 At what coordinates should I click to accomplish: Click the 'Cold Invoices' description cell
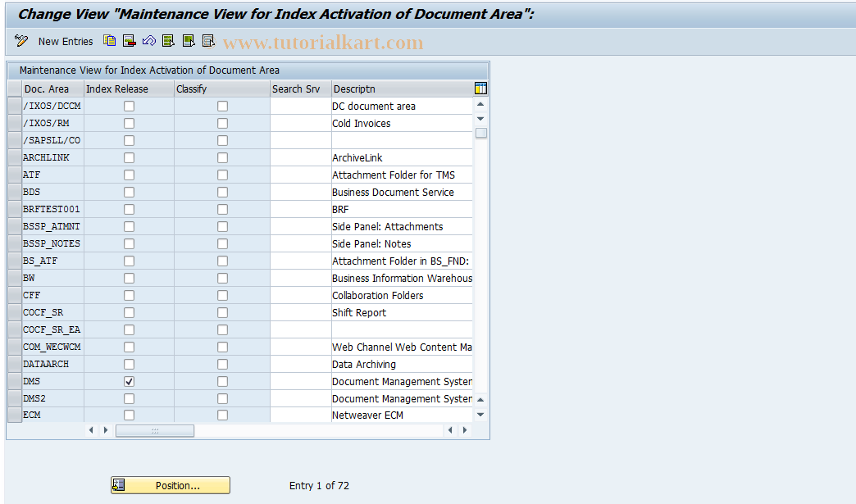click(x=402, y=123)
